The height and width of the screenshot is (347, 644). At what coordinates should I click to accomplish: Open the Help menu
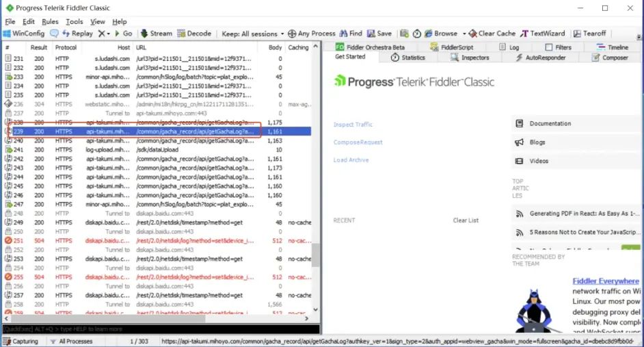tap(120, 21)
